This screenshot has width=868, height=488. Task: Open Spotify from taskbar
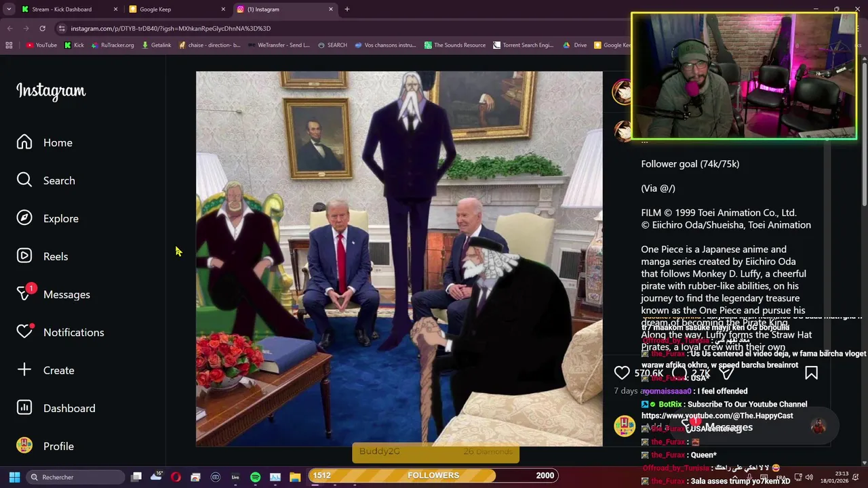click(255, 477)
